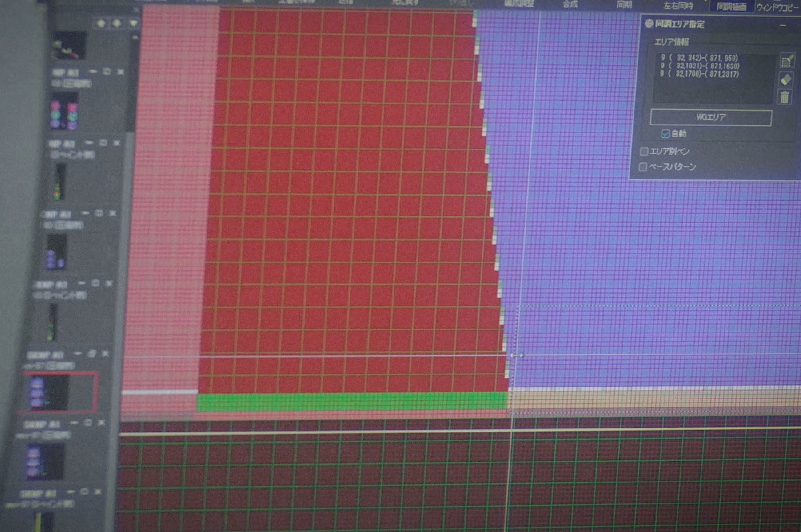Screen dimensions: 801x532
Task: Click the flower icon beside 同調エリア指定 title
Action: 648,24
